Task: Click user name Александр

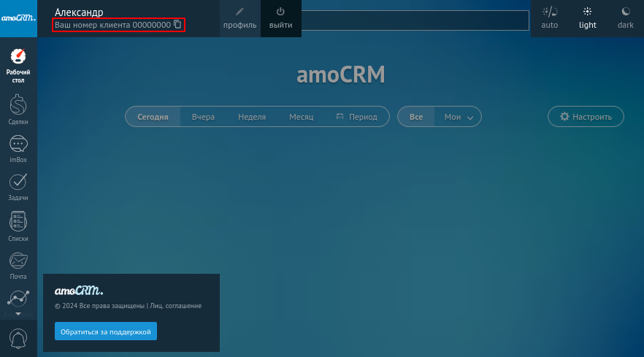Action: tap(79, 12)
